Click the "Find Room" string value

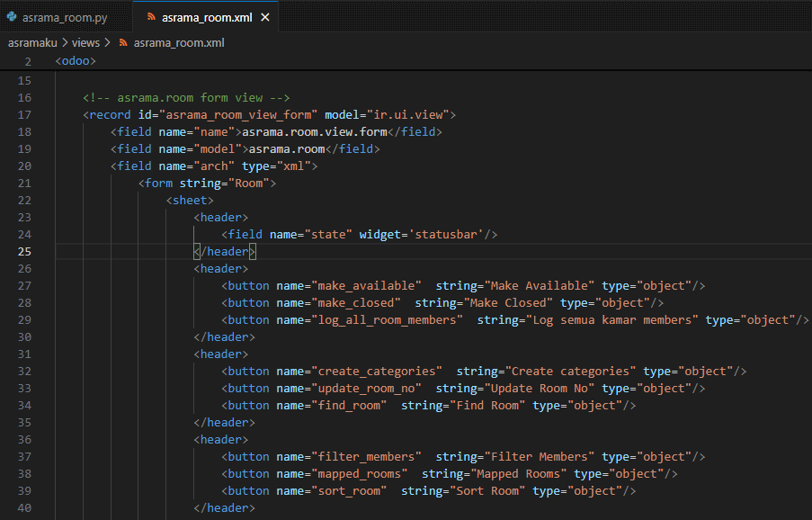tap(487, 406)
